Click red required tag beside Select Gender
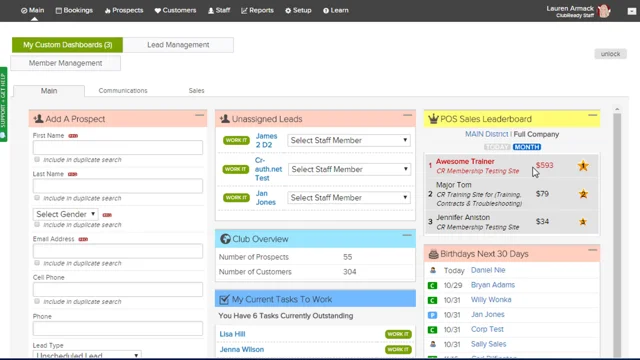640x360 pixels. click(x=107, y=215)
